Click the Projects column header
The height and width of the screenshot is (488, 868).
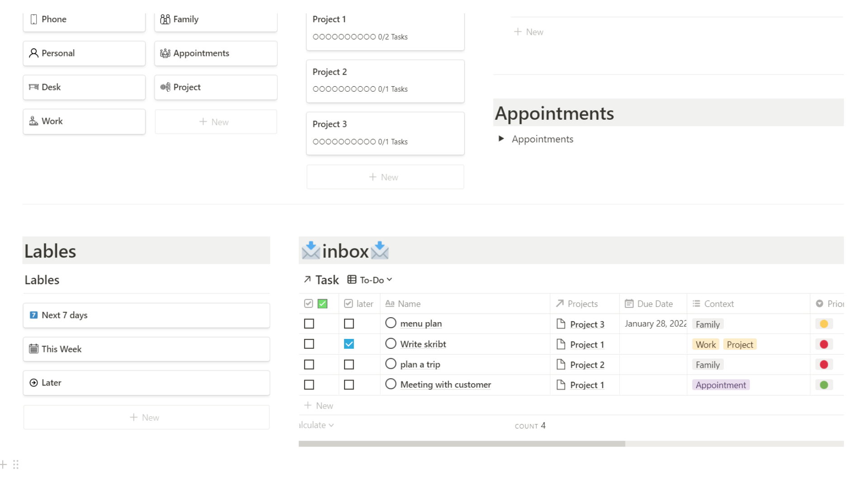[x=583, y=303]
